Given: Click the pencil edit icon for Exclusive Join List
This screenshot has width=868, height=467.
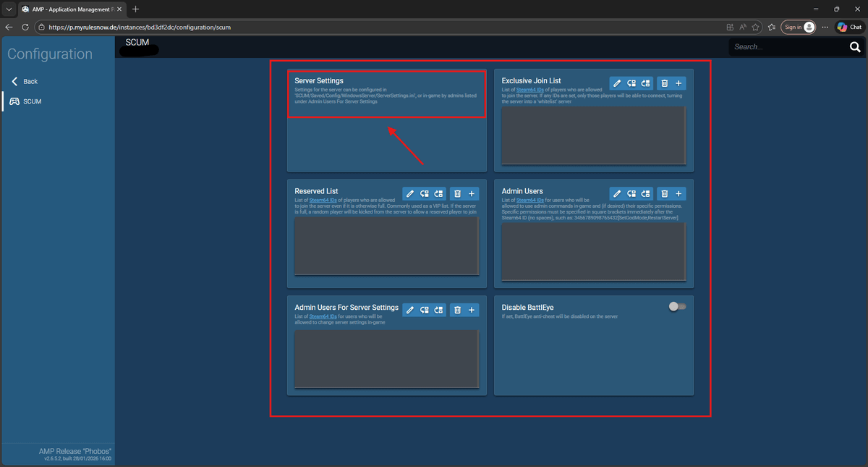Looking at the screenshot, I should click(617, 83).
